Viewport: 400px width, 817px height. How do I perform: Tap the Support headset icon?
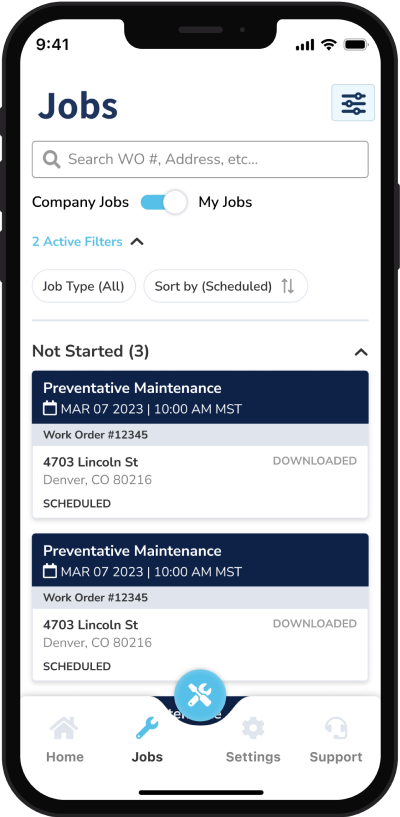click(336, 728)
